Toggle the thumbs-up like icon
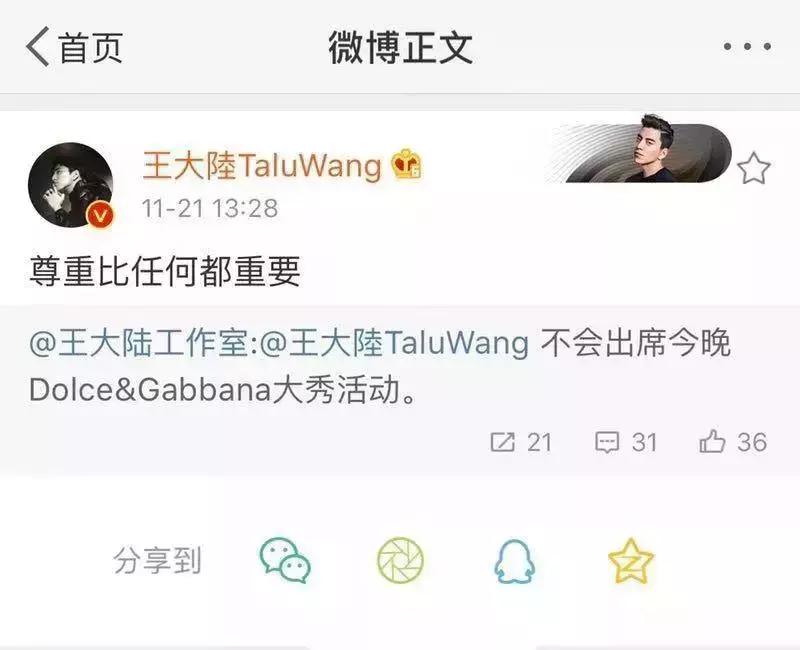The height and width of the screenshot is (650, 800). point(712,441)
